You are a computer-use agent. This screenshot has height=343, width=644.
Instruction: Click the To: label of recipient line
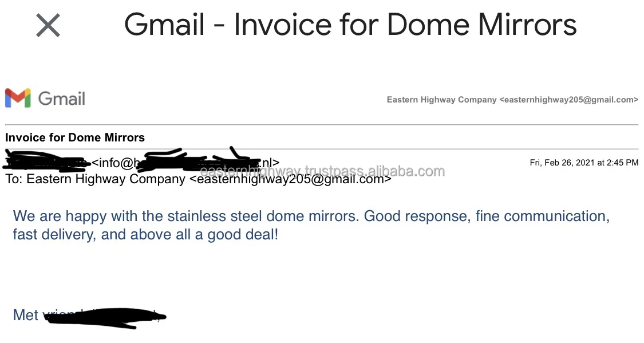(14, 179)
